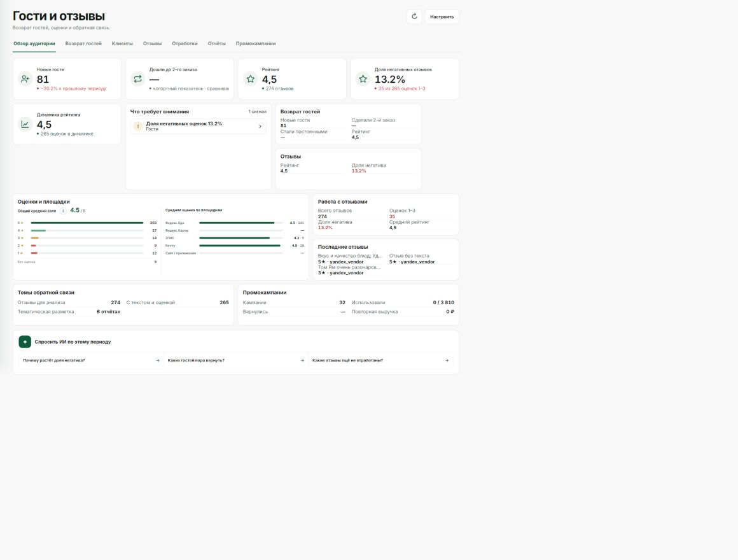This screenshot has width=738, height=560.
Task: Click the 4-star rating bar with 27 ratings
Action: 87,230
